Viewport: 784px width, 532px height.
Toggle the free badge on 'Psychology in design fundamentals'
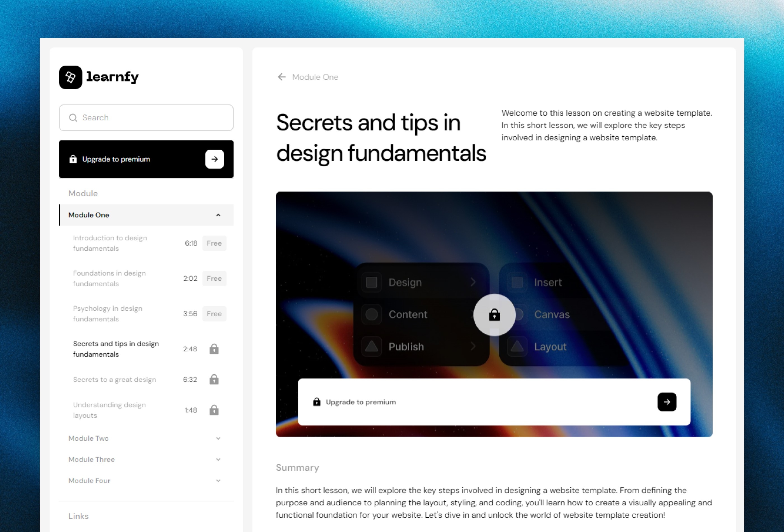(213, 314)
